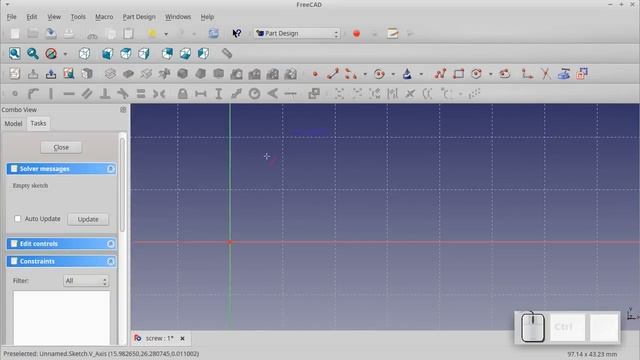Set the top view cube

point(126,53)
